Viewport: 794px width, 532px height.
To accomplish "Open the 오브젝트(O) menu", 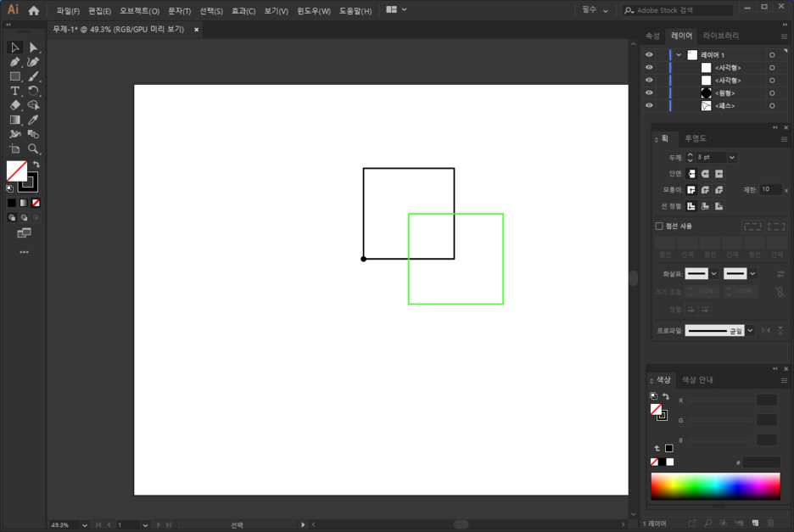I will (139, 11).
